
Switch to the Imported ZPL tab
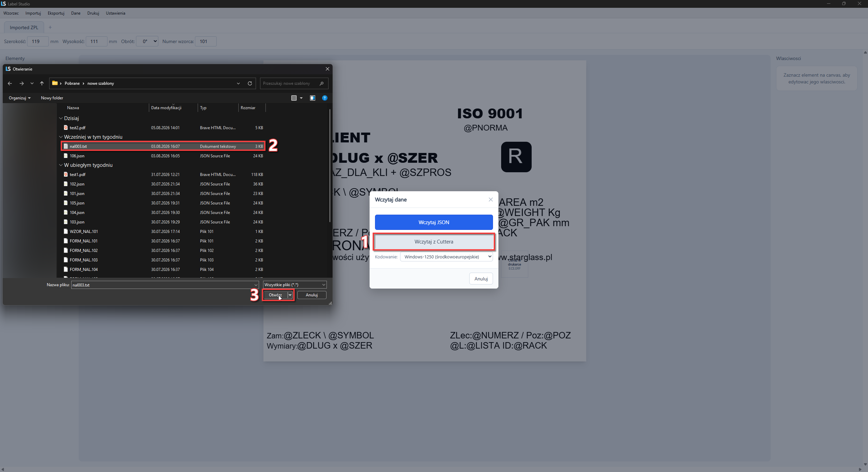(24, 27)
